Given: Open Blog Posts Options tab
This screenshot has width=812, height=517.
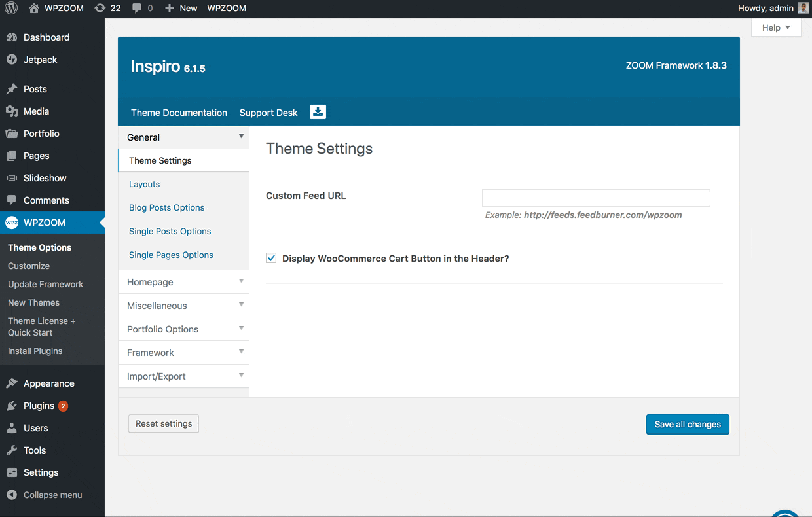Looking at the screenshot, I should tap(166, 207).
